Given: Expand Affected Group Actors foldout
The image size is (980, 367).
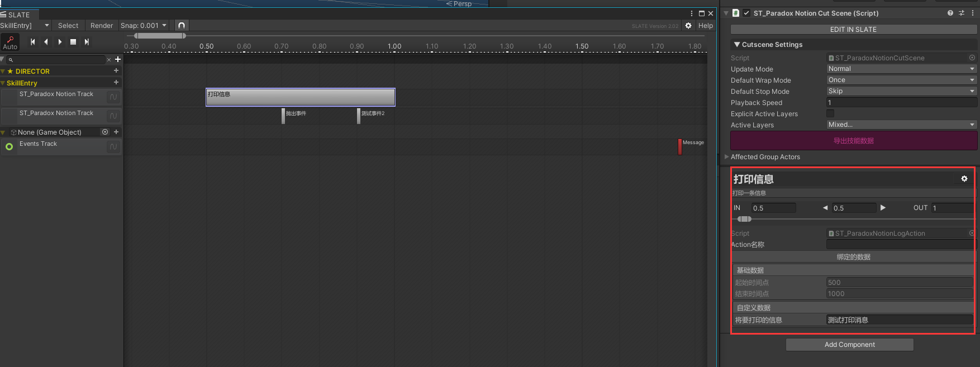Looking at the screenshot, I should click(727, 157).
